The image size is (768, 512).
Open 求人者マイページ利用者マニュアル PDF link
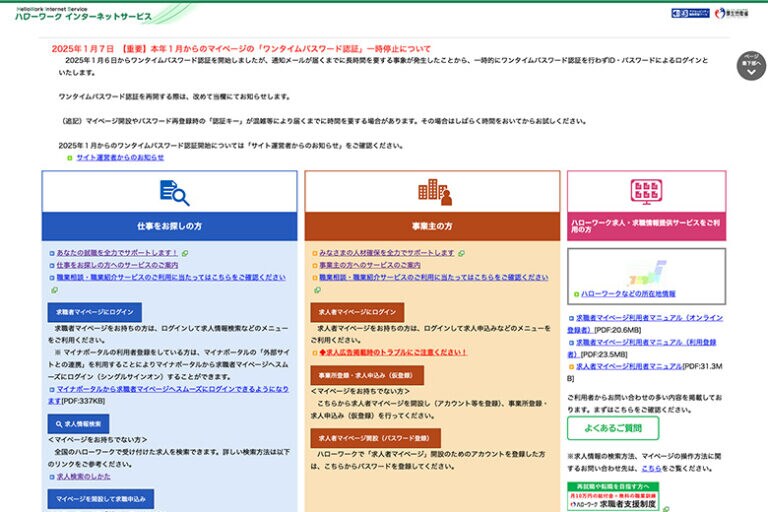(629, 366)
